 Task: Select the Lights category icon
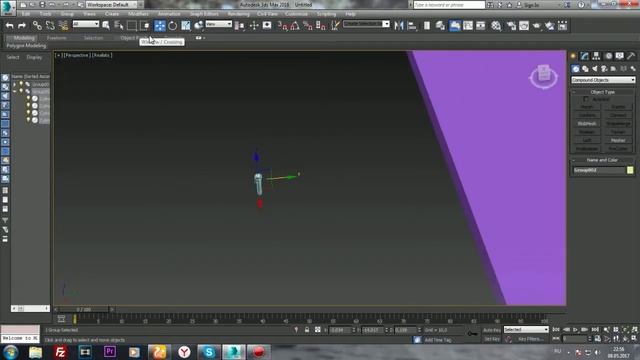(x=595, y=69)
